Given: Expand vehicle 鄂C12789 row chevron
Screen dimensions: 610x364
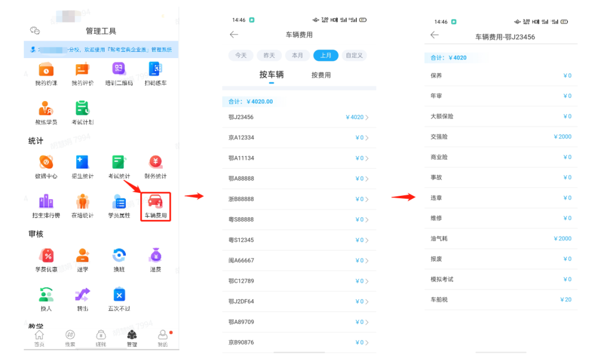Looking at the screenshot, I should [367, 281].
